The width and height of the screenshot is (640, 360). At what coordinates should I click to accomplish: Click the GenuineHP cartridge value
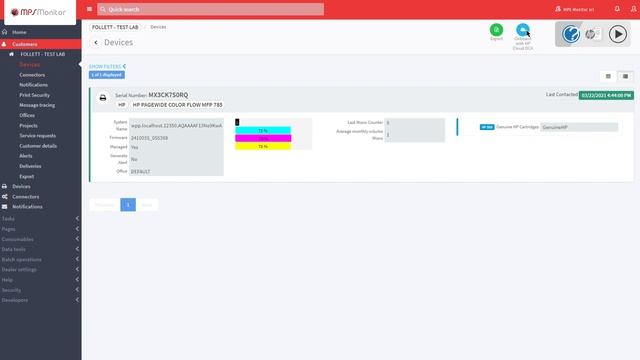[x=579, y=127]
